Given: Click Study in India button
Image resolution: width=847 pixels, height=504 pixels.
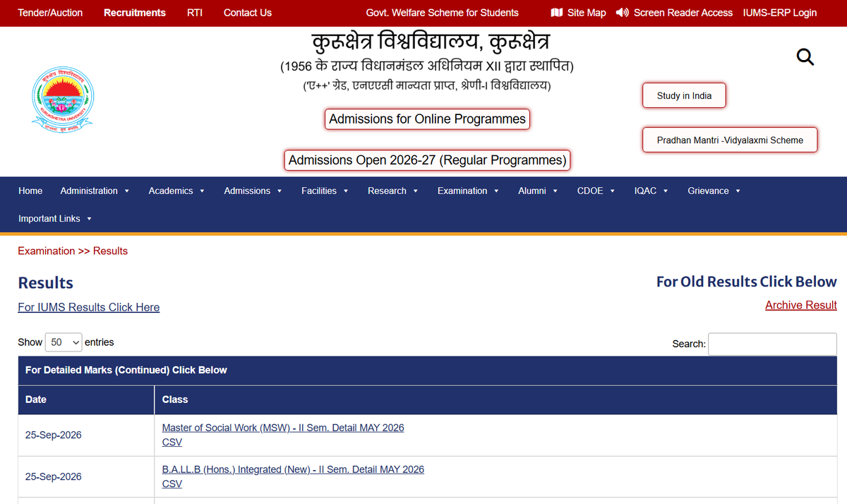Looking at the screenshot, I should click(684, 96).
